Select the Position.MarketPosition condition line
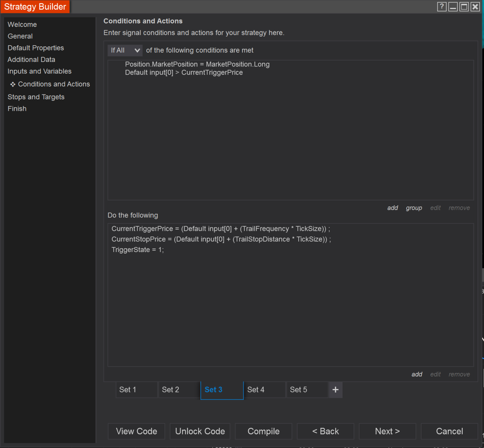Viewport: 484px width, 448px height. [197, 64]
